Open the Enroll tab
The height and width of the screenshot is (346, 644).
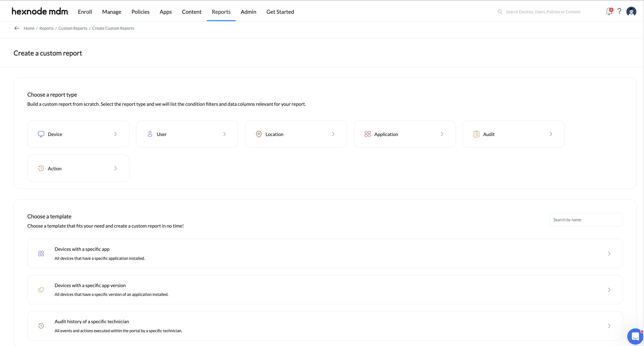(x=85, y=12)
